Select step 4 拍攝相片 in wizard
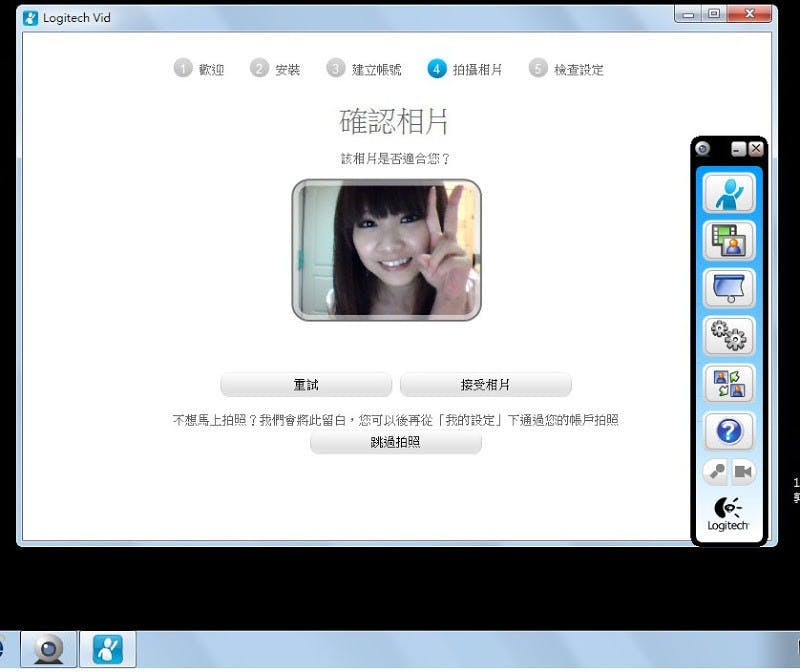Viewport: 800px width, 672px height. click(x=465, y=69)
